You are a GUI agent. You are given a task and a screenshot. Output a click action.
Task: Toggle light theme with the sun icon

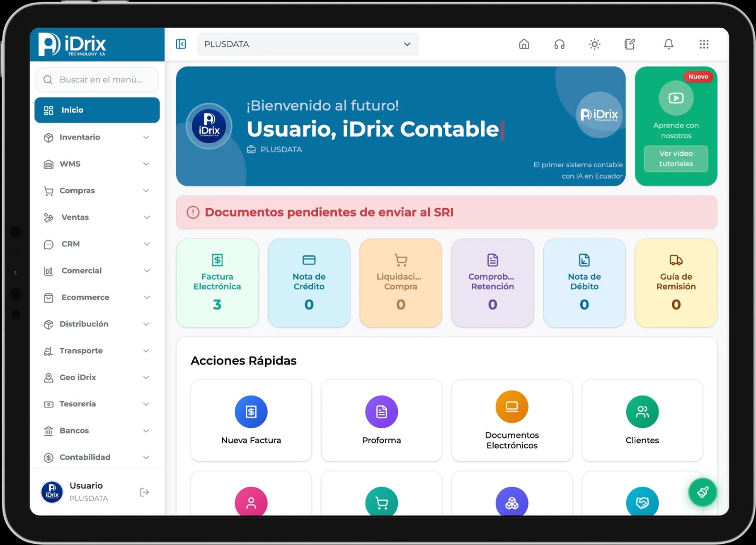[x=594, y=44]
